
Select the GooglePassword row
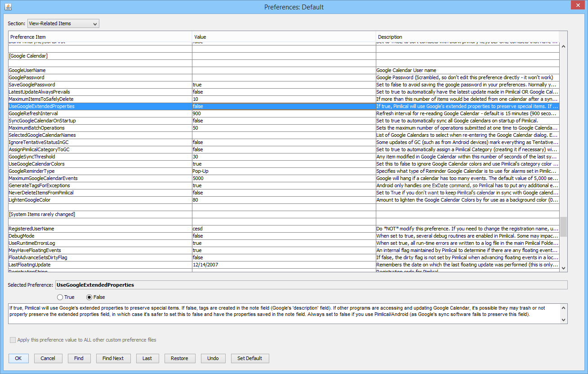tap(284, 77)
